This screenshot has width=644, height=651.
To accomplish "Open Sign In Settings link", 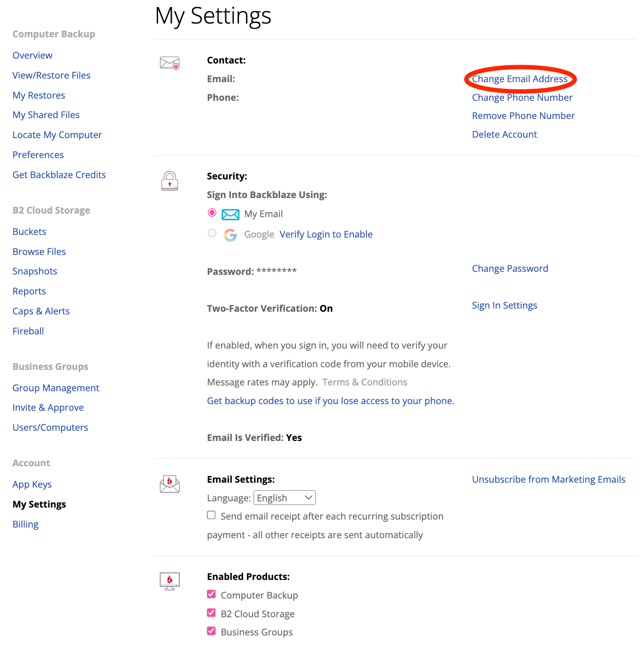I will 505,306.
